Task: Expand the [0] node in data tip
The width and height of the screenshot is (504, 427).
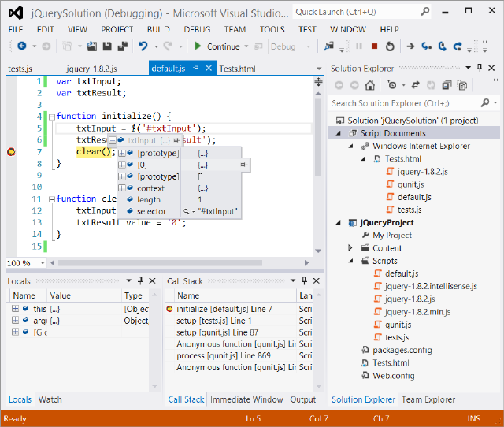Action: (122, 165)
